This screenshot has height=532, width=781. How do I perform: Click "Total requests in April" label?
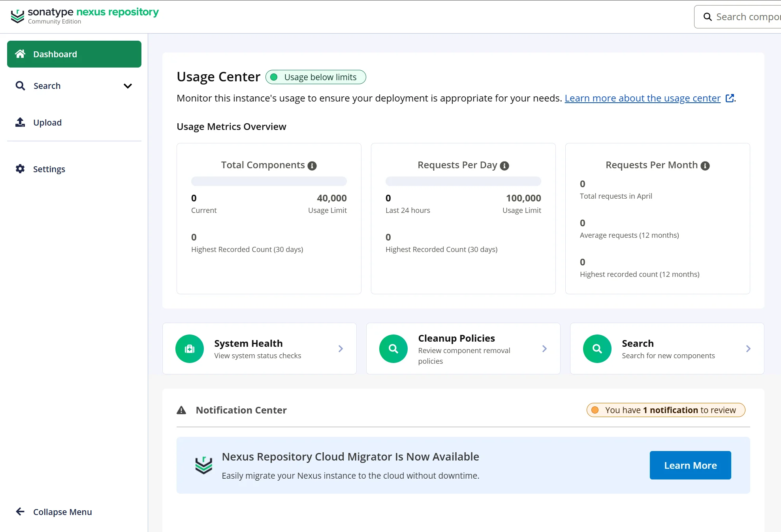click(x=616, y=196)
